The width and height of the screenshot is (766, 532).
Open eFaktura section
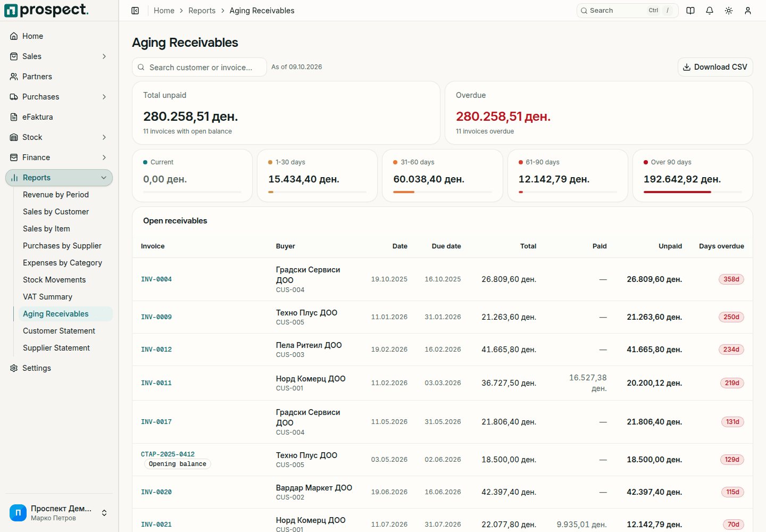click(59, 117)
